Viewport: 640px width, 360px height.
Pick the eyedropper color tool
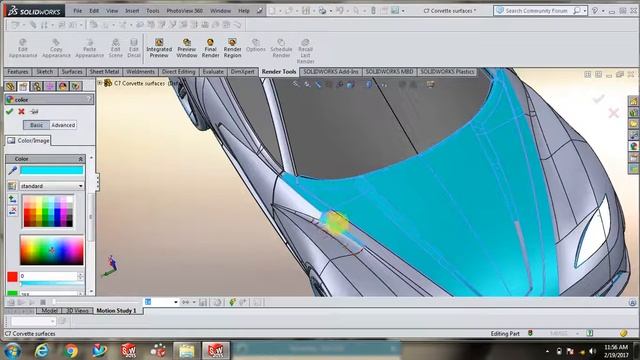(12, 170)
